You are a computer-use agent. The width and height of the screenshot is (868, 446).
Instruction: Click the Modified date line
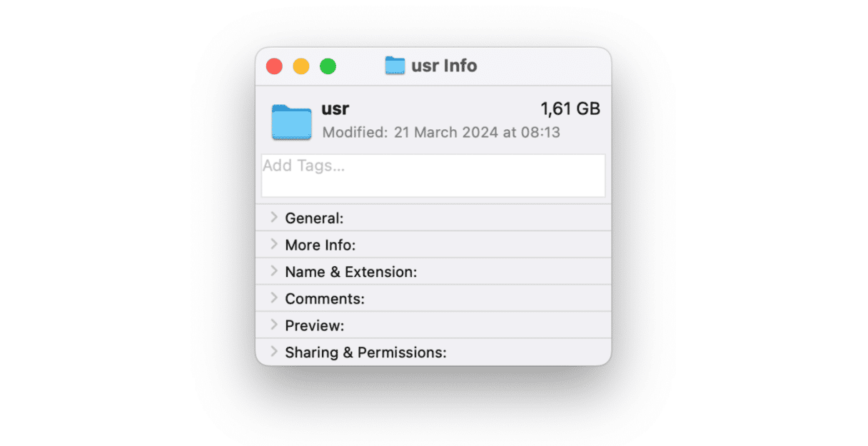[x=441, y=133]
